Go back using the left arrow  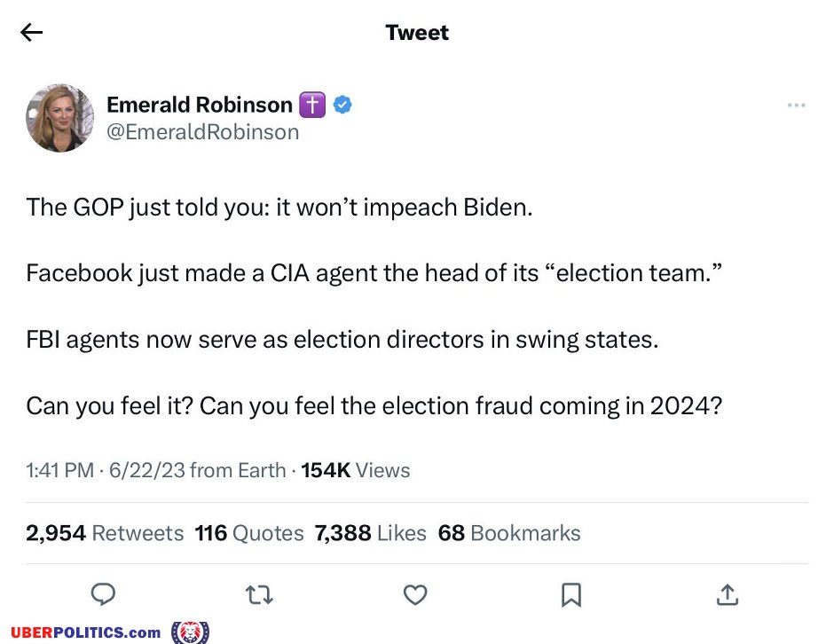coord(32,33)
